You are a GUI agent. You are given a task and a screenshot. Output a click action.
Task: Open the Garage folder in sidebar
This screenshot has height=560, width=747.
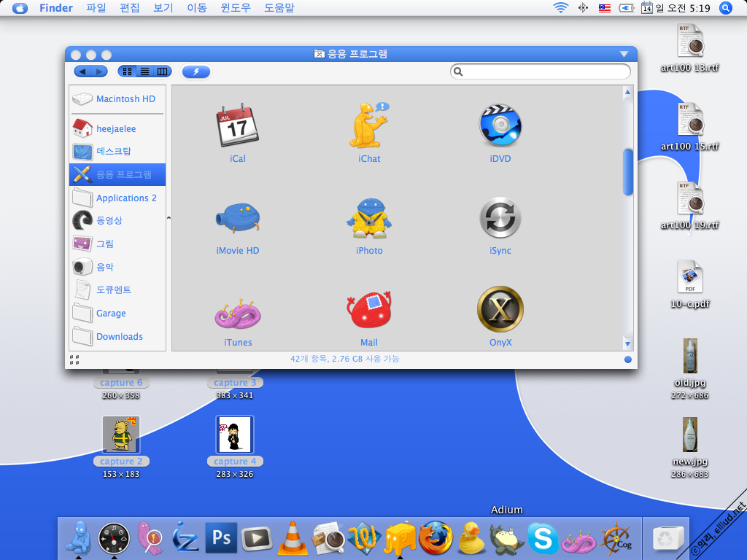(x=117, y=313)
